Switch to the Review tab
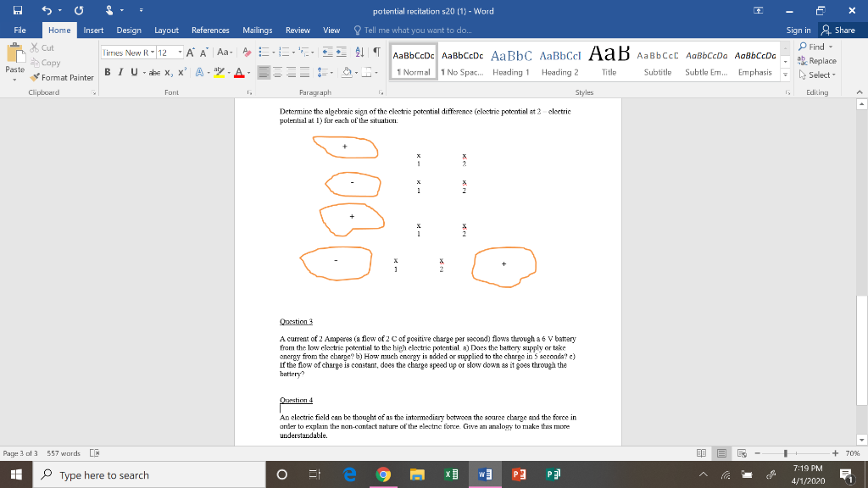 pos(298,30)
